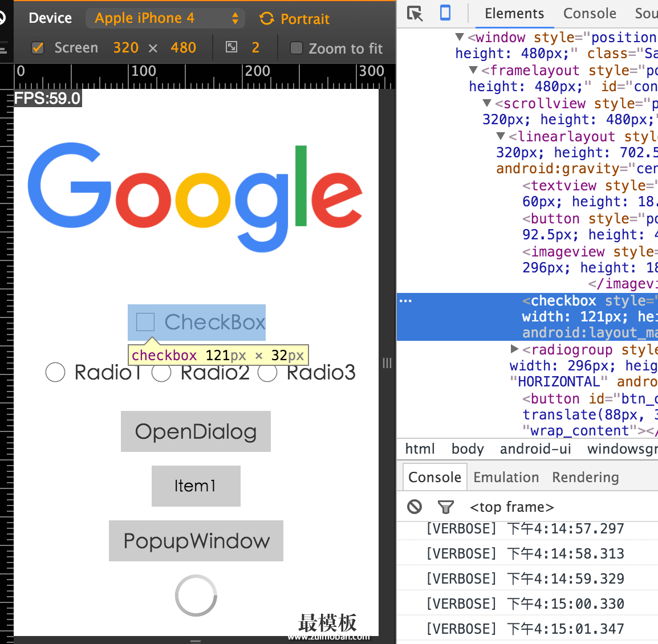658x644 pixels.
Task: Open the Apple iPhone 4 device dropdown
Action: [x=165, y=19]
